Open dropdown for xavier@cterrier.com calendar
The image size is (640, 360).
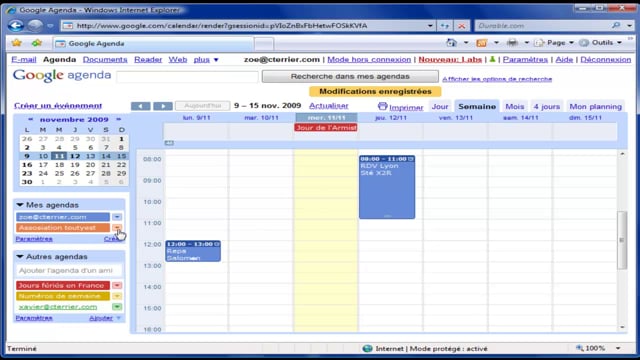[117, 307]
